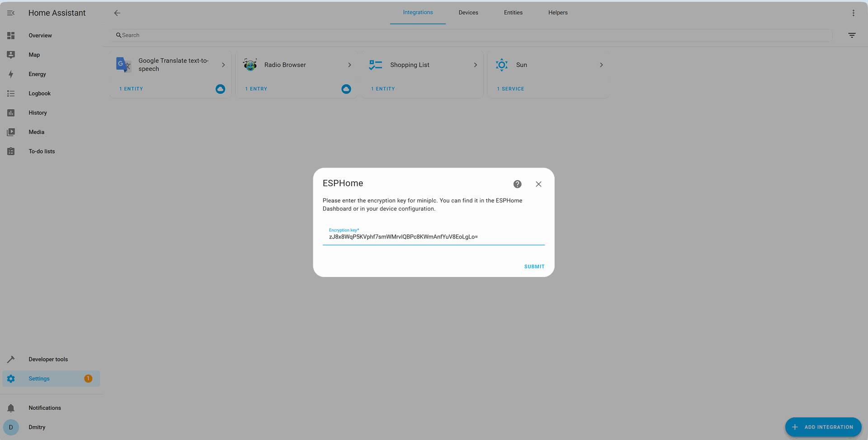This screenshot has width=868, height=440.
Task: Click the Google Translate integration logo
Action: (123, 65)
